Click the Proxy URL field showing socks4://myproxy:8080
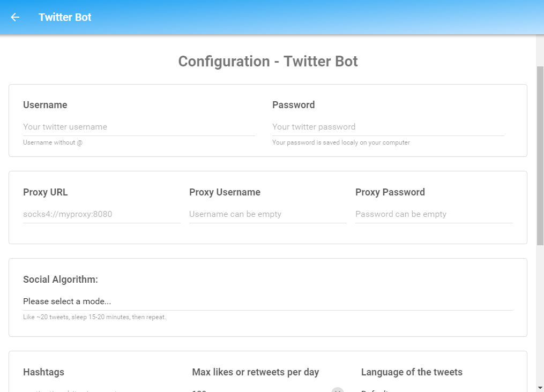Image resolution: width=544 pixels, height=392 pixels. click(101, 214)
